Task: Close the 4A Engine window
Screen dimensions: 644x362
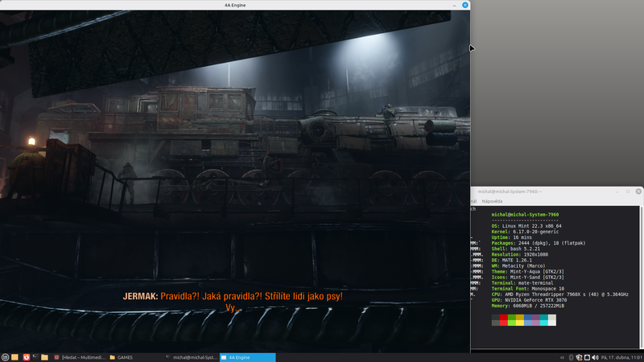Action: [x=465, y=5]
